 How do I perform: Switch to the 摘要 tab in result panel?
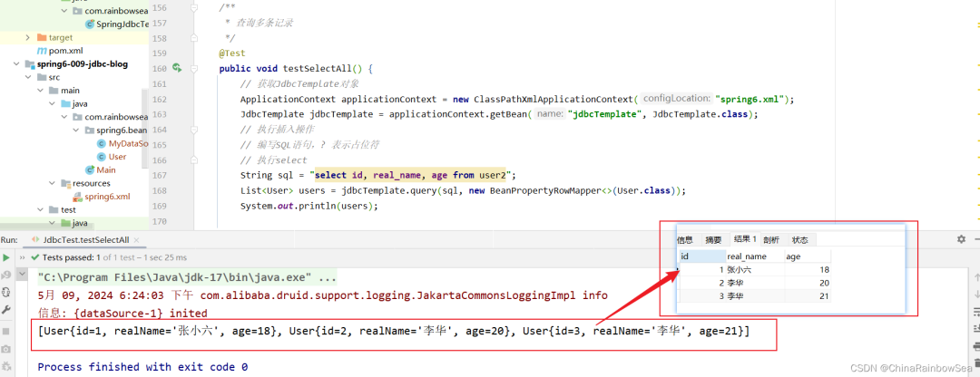pyautogui.click(x=713, y=239)
